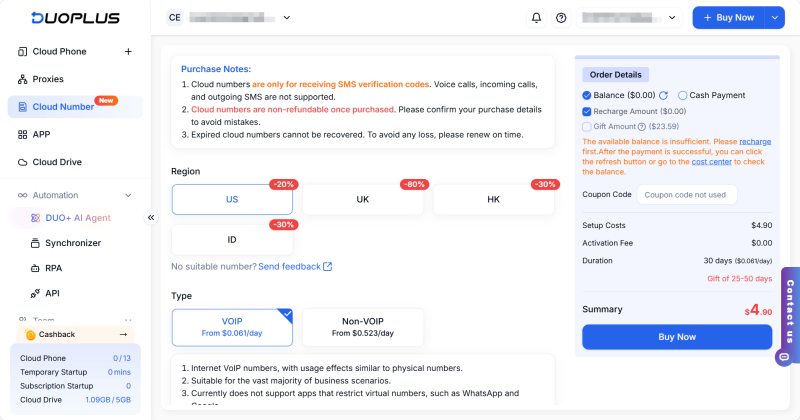Click the Coupon Code input field

[x=687, y=195]
